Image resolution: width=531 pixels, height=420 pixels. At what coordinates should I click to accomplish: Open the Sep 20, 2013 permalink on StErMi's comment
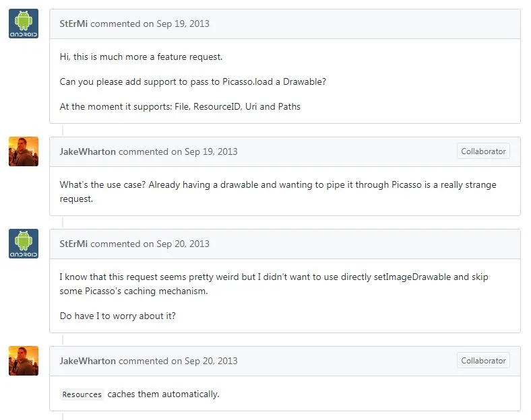183,244
